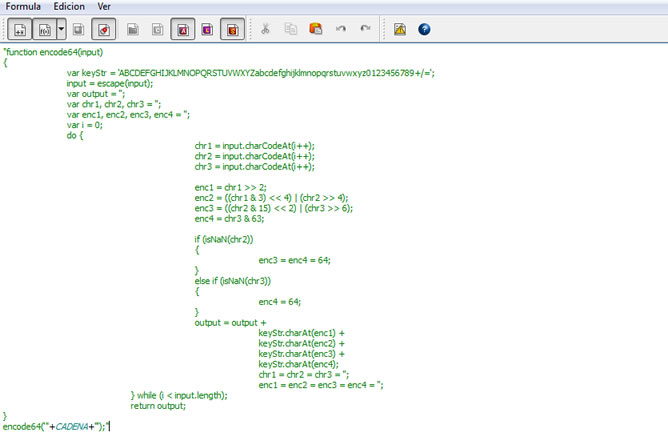
Task: Toggle the orange 'S' document button
Action: 232,29
